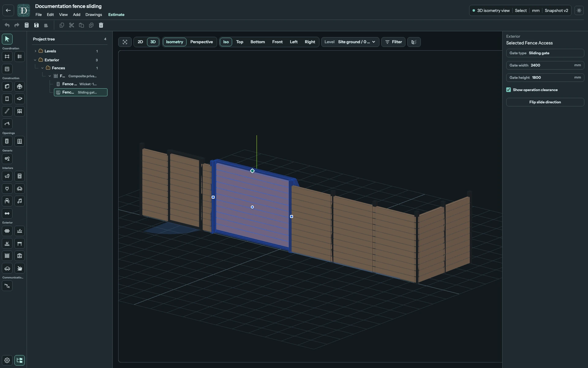Open the stairs construction tool
588x368 pixels.
click(7, 111)
